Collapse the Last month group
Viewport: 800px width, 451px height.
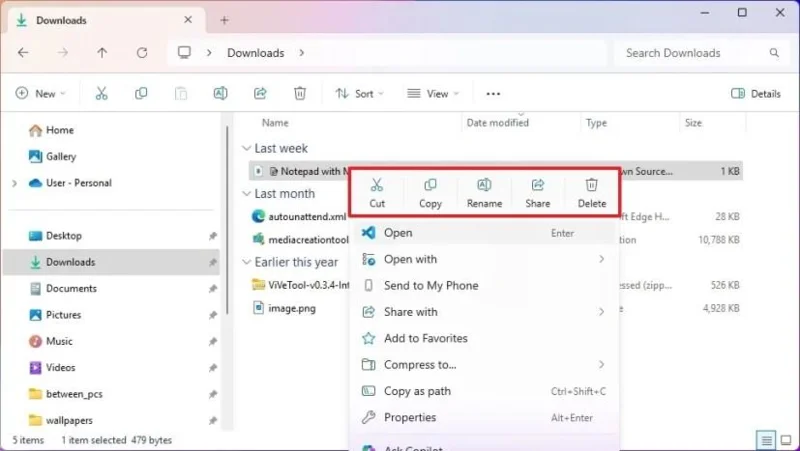246,193
